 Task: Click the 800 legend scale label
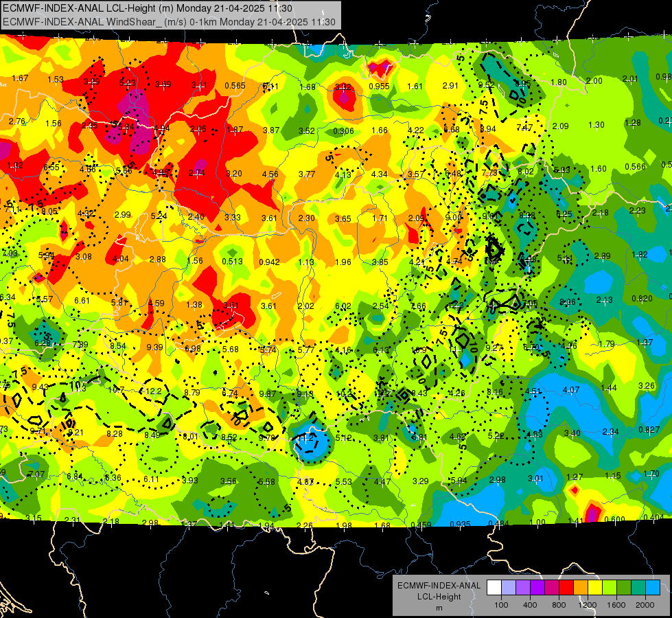(559, 605)
